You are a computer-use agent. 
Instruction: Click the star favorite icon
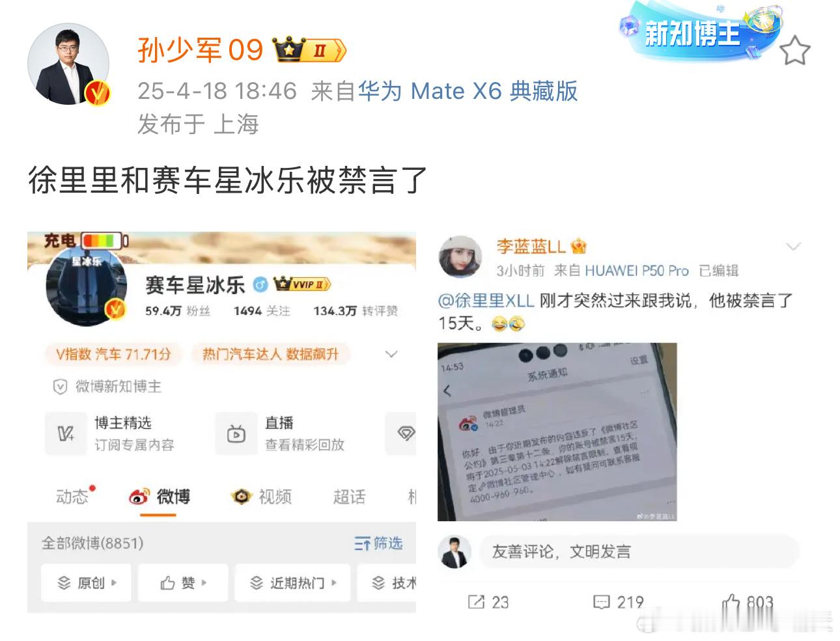(794, 51)
